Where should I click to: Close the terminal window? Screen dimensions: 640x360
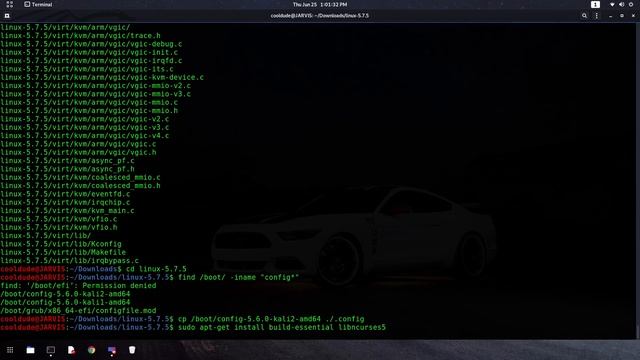coord(633,16)
